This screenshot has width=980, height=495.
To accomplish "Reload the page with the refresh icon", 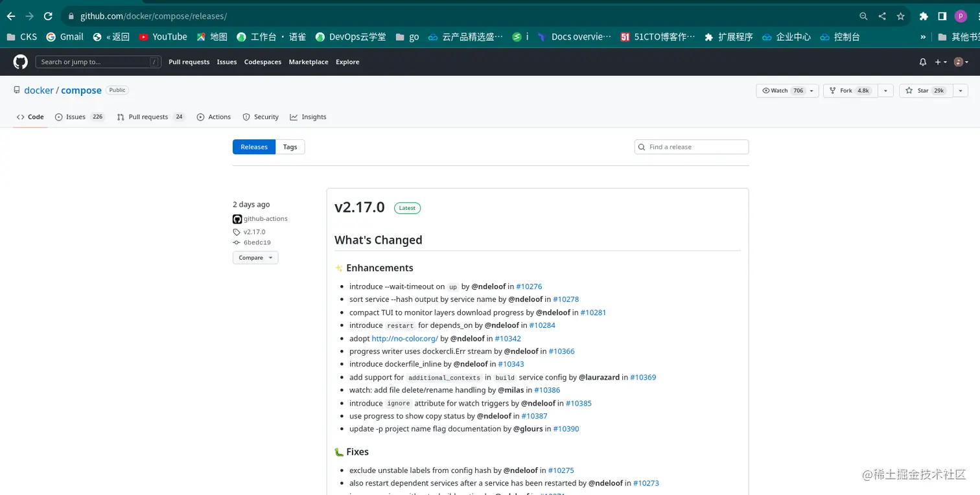I will point(48,16).
